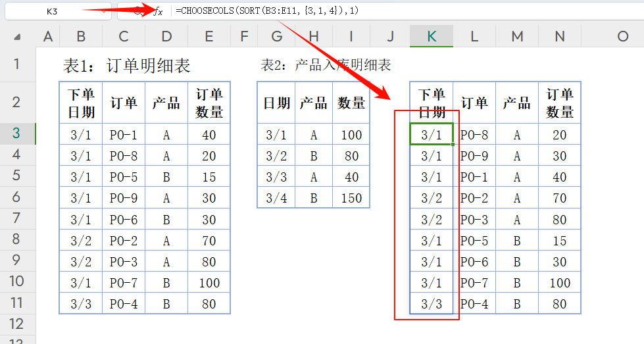Select column F header
644x344 pixels.
coord(244,37)
